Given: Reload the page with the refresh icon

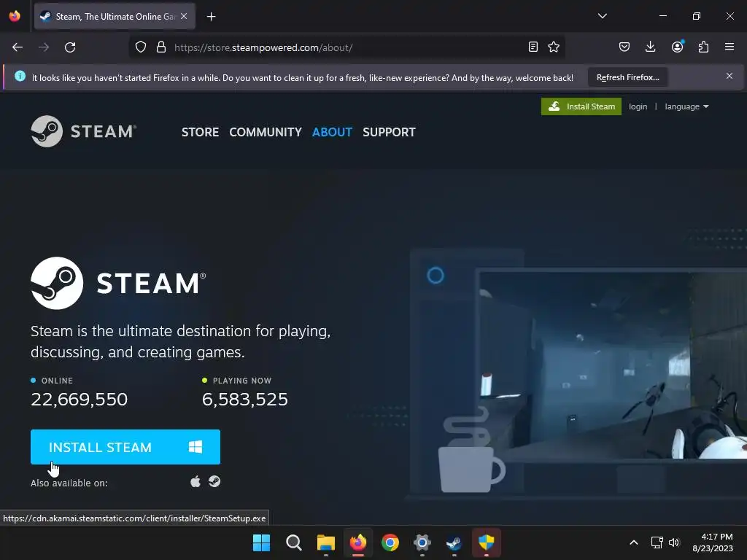Looking at the screenshot, I should [x=70, y=47].
